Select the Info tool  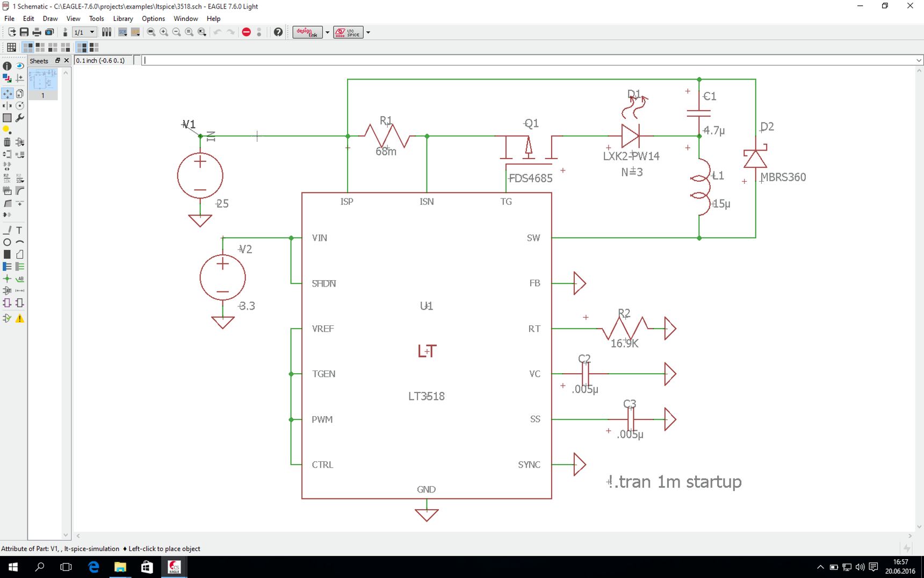[7, 66]
